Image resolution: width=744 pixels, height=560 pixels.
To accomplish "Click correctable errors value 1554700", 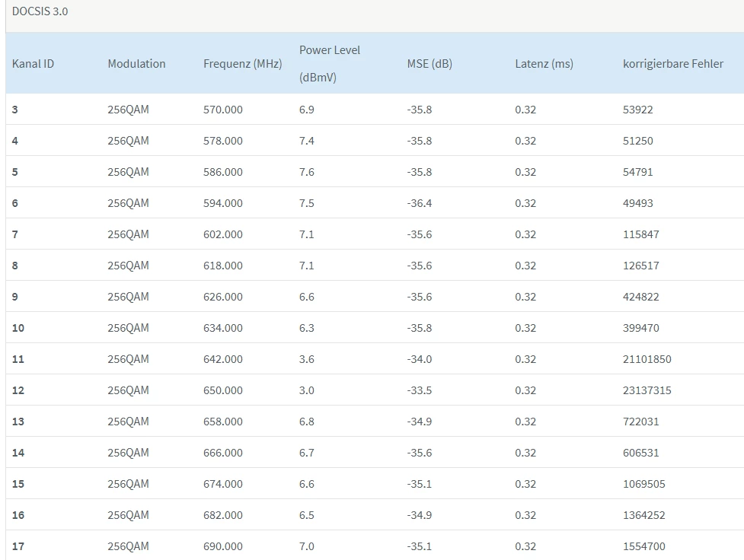I will pyautogui.click(x=644, y=547).
